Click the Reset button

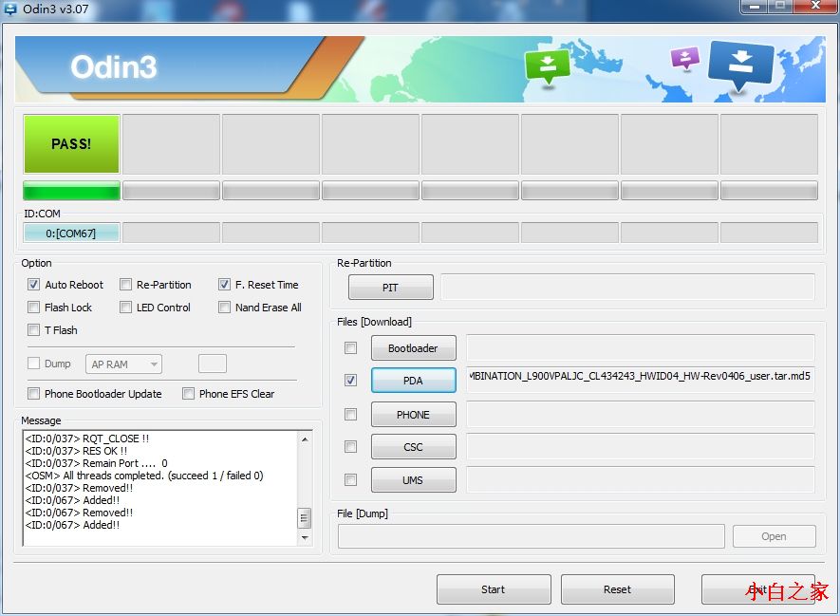coord(617,589)
